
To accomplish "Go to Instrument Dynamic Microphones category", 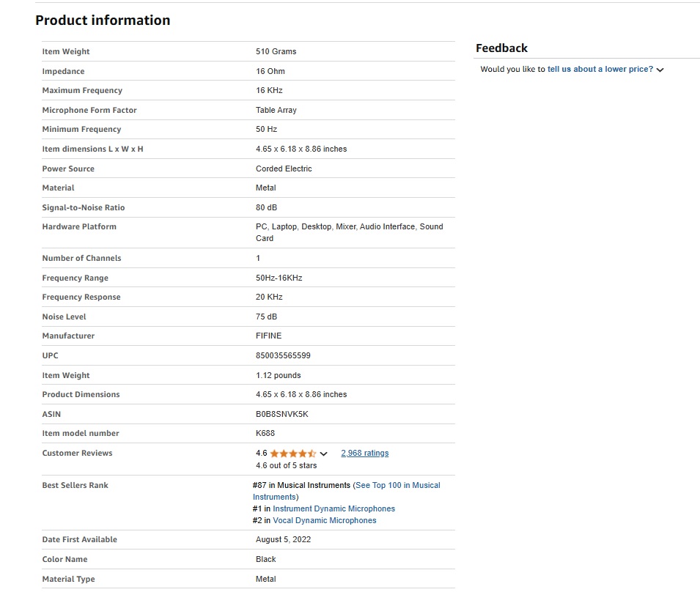I will pos(334,508).
